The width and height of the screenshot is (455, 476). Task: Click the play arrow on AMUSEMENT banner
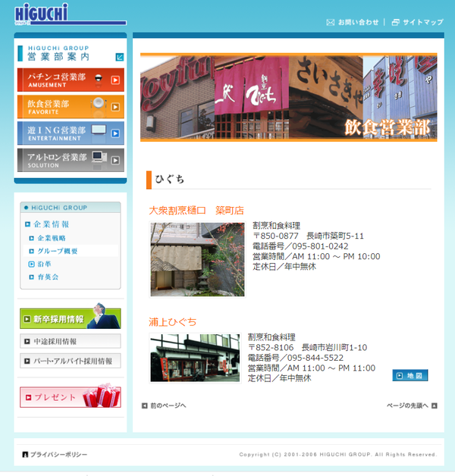(x=115, y=80)
